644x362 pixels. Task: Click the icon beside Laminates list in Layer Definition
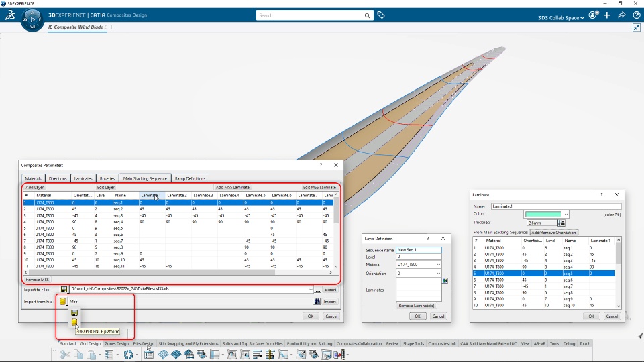445,281
